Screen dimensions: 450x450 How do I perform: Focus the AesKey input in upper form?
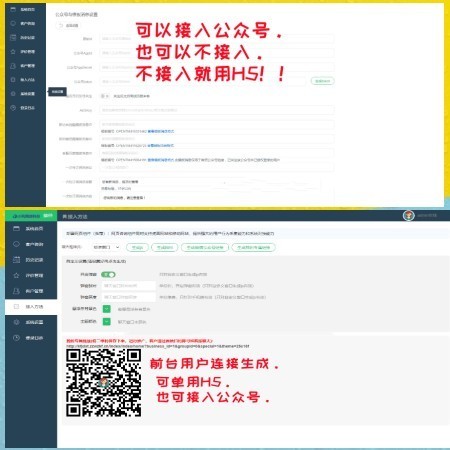point(217,110)
